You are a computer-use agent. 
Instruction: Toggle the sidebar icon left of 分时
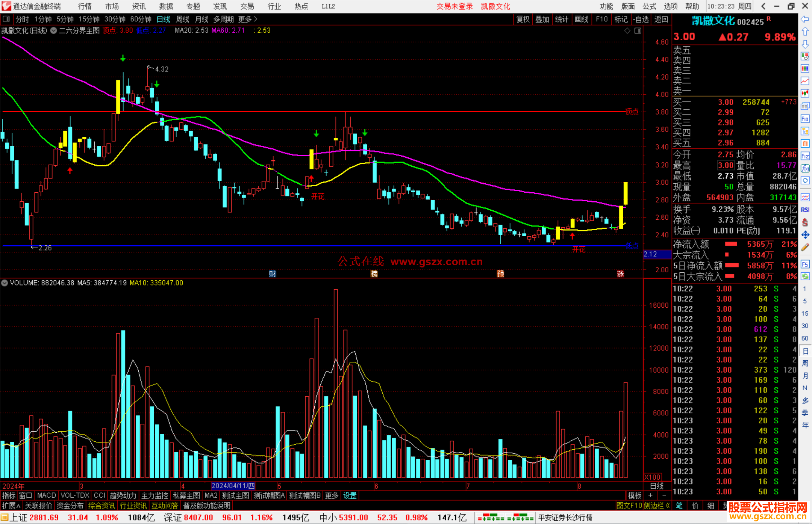pos(6,19)
